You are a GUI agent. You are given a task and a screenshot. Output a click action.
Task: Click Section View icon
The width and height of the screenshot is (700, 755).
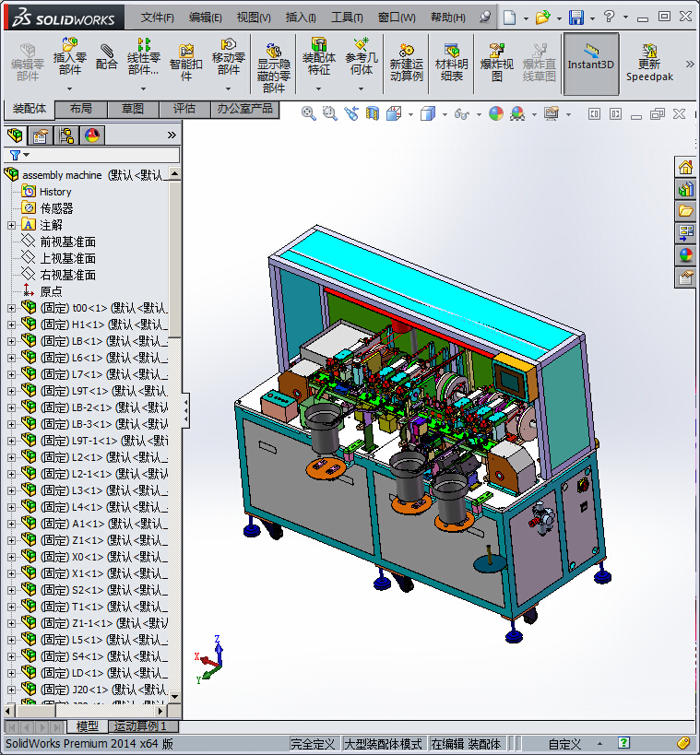(373, 113)
